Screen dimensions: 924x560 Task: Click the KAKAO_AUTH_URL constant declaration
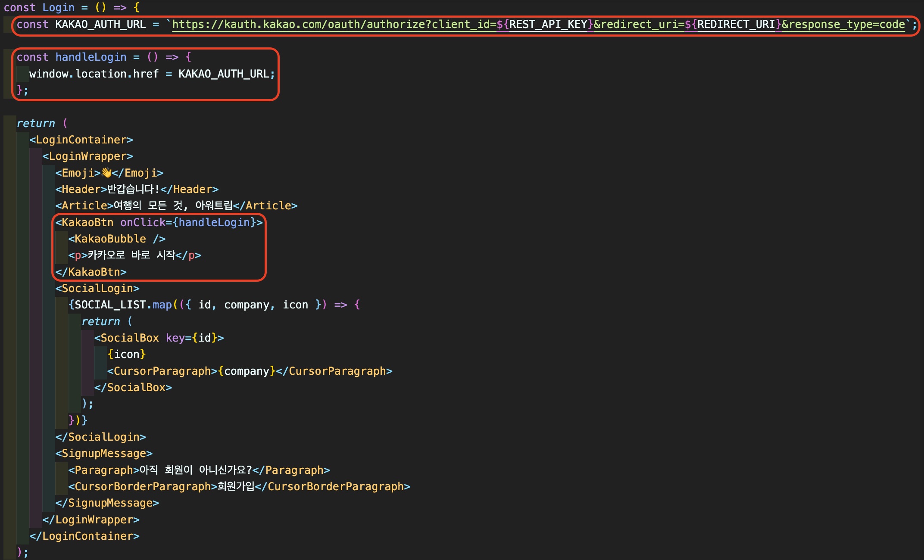(100, 25)
